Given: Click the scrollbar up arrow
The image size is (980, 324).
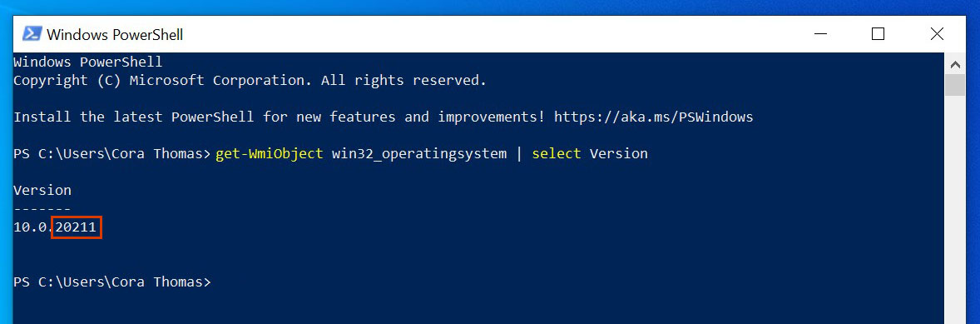Looking at the screenshot, I should [954, 64].
